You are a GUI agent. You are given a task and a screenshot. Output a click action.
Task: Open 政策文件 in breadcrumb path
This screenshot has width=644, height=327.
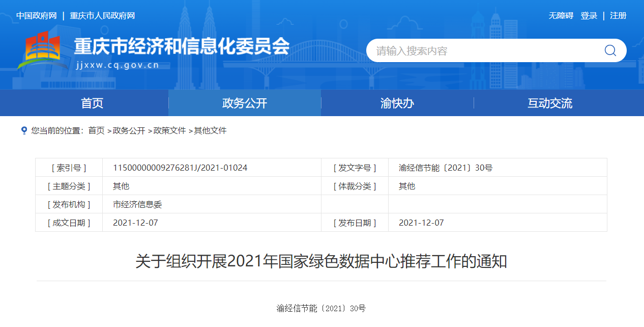[169, 131]
